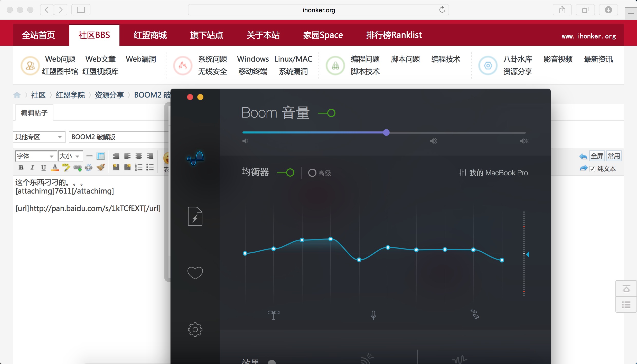Viewport: 637px width, 364px height.
Task: Insert a link with the chain icon
Action: pyautogui.click(x=77, y=168)
